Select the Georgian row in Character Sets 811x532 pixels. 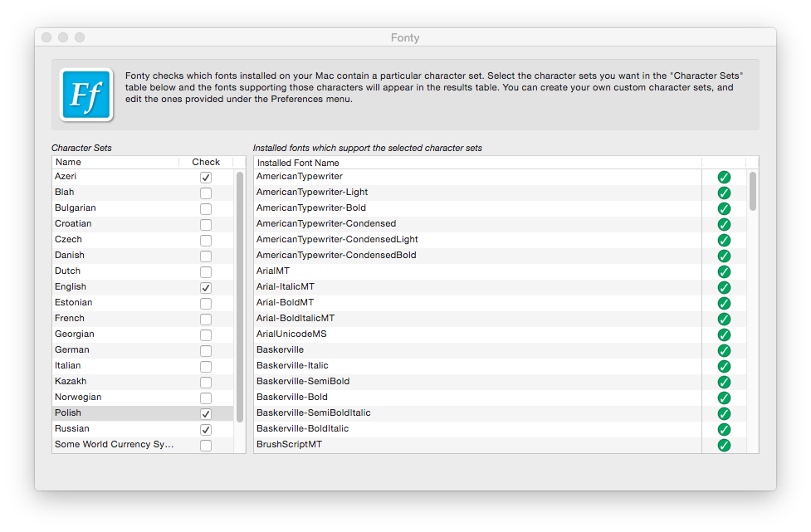(143, 334)
